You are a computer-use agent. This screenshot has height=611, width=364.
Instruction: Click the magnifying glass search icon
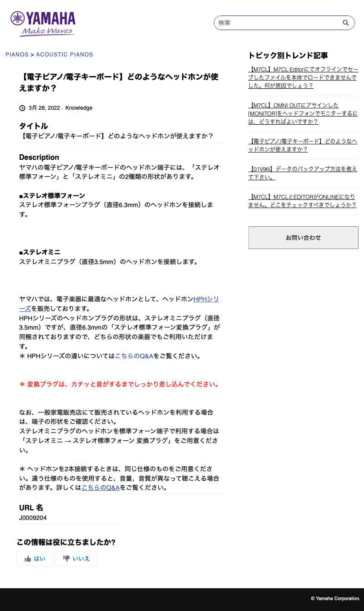346,23
